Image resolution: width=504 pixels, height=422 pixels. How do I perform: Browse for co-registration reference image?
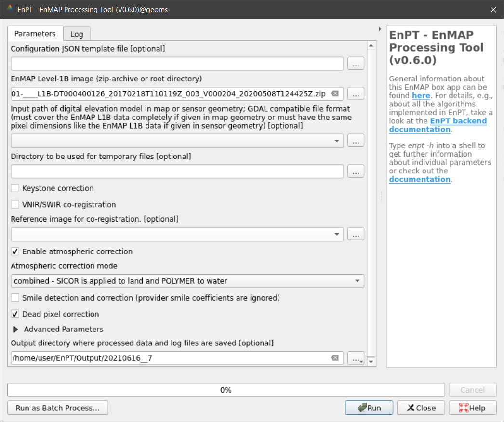(x=356, y=234)
